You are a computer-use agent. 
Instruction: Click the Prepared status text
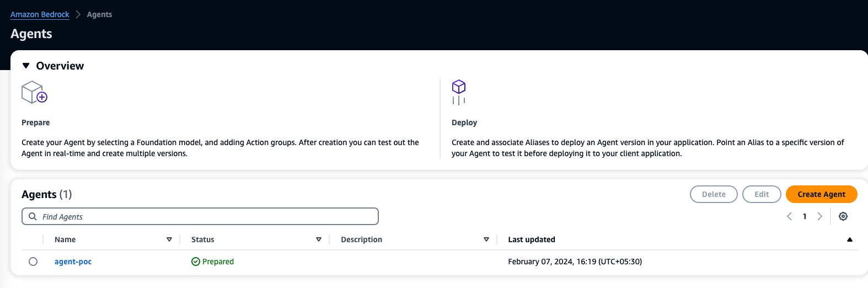pos(218,262)
